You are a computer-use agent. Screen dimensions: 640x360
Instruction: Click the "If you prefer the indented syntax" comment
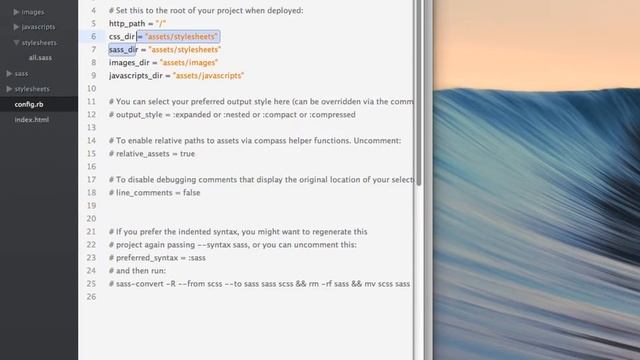point(238,232)
